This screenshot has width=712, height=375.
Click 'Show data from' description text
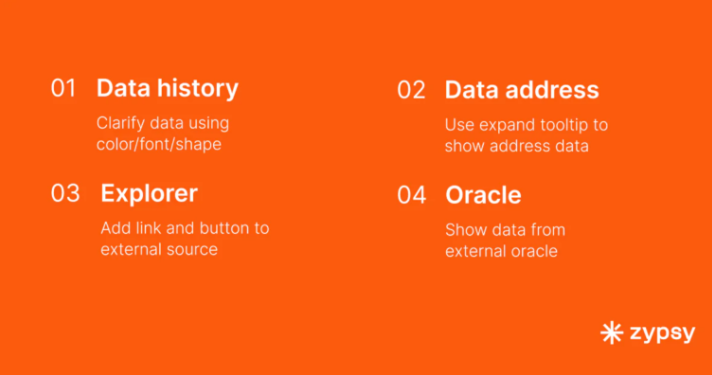click(x=505, y=230)
